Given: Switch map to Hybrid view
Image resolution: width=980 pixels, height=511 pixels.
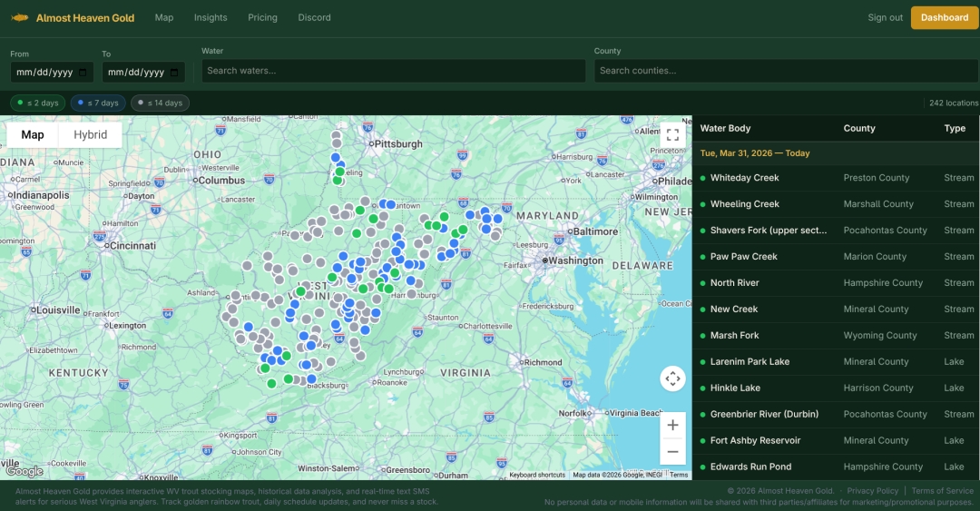Looking at the screenshot, I should (x=90, y=135).
